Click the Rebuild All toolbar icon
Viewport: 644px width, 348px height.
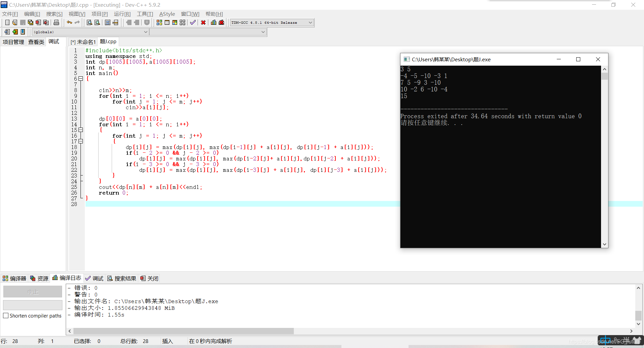182,22
